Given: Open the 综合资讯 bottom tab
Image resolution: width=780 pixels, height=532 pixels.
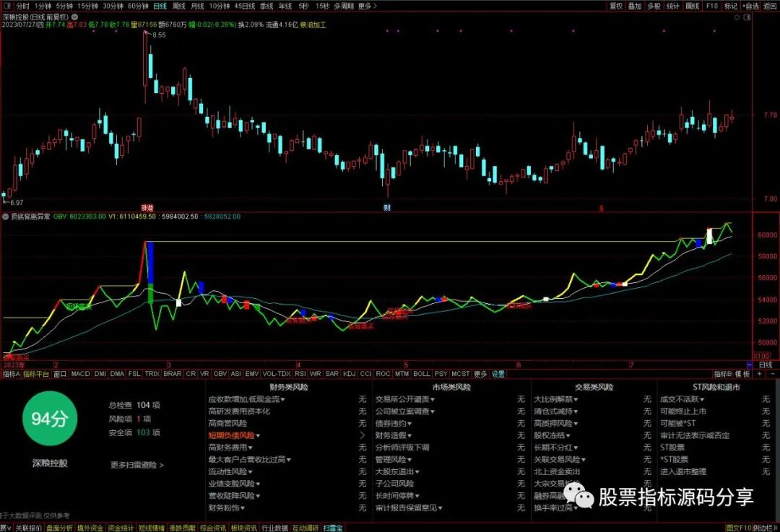Looking at the screenshot, I should [213, 528].
